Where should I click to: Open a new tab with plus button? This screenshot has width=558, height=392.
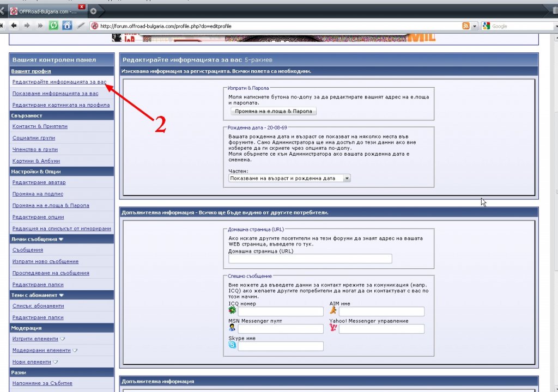[93, 11]
